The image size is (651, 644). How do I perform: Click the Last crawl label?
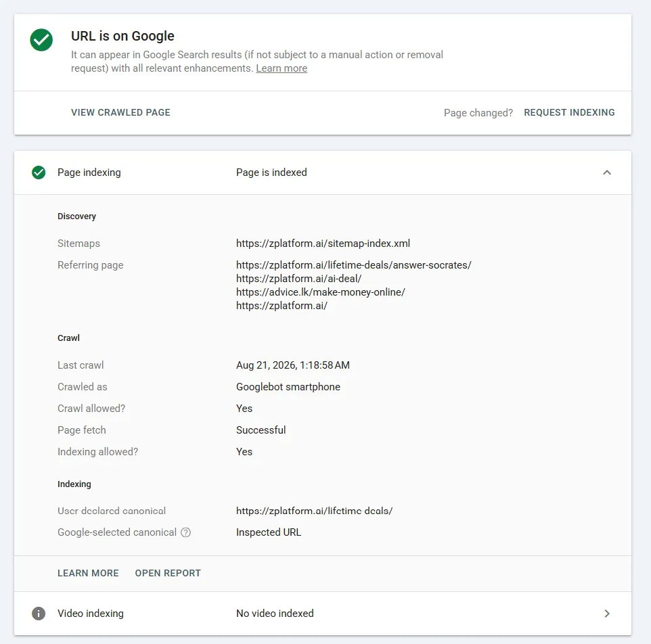81,365
